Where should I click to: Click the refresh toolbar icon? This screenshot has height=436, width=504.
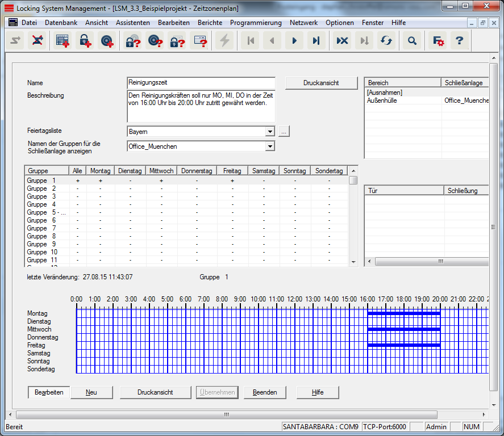pyautogui.click(x=387, y=41)
